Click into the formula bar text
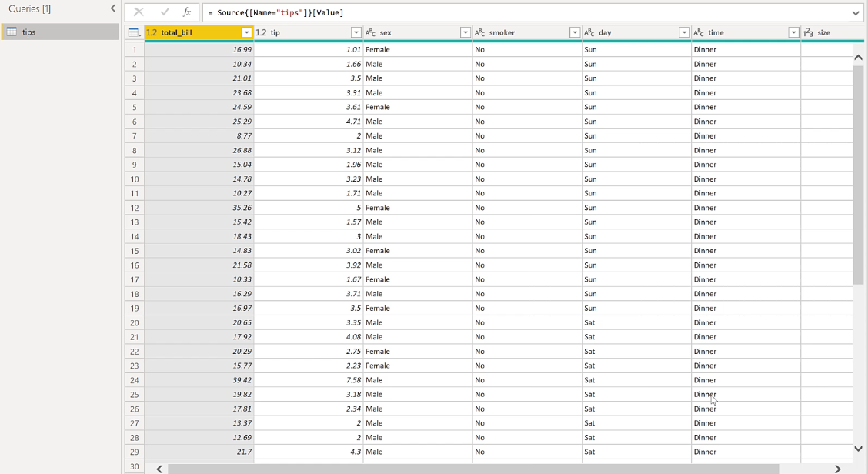The width and height of the screenshot is (868, 474). tap(275, 13)
